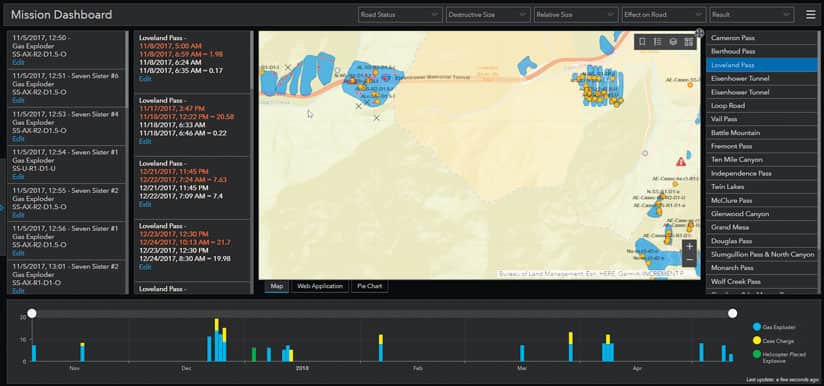The width and height of the screenshot is (824, 386).
Task: Open the map Legend tool
Action: [x=657, y=42]
